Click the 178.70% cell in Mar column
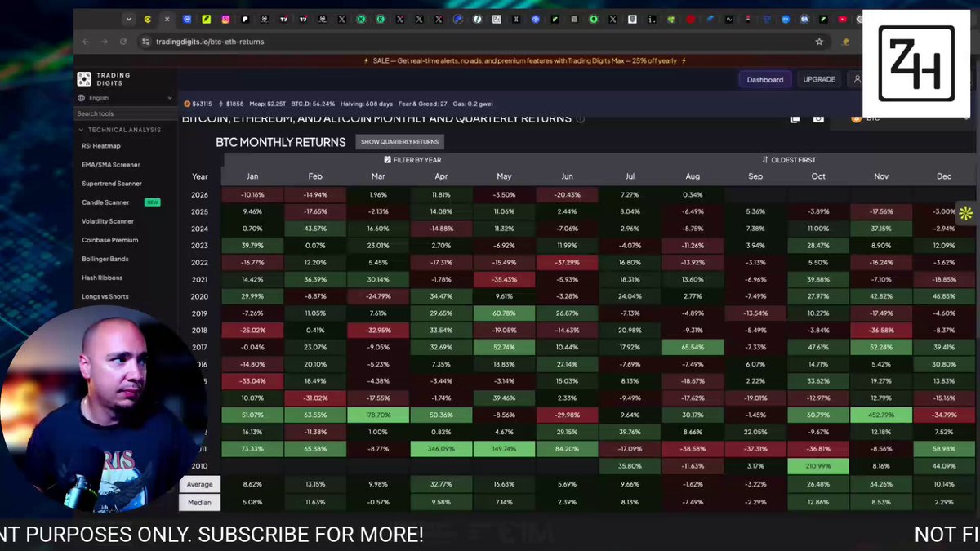Viewport: 980px width, 551px height. tap(378, 415)
